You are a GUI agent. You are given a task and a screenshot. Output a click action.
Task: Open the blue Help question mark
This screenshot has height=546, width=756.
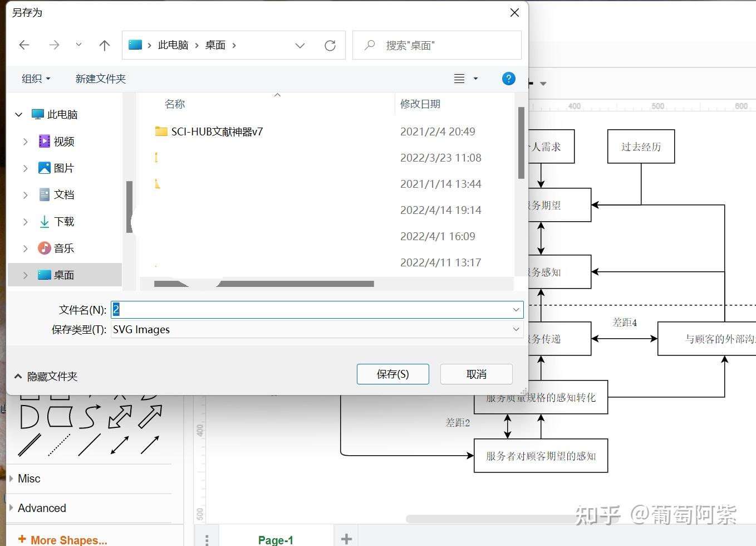click(x=508, y=78)
